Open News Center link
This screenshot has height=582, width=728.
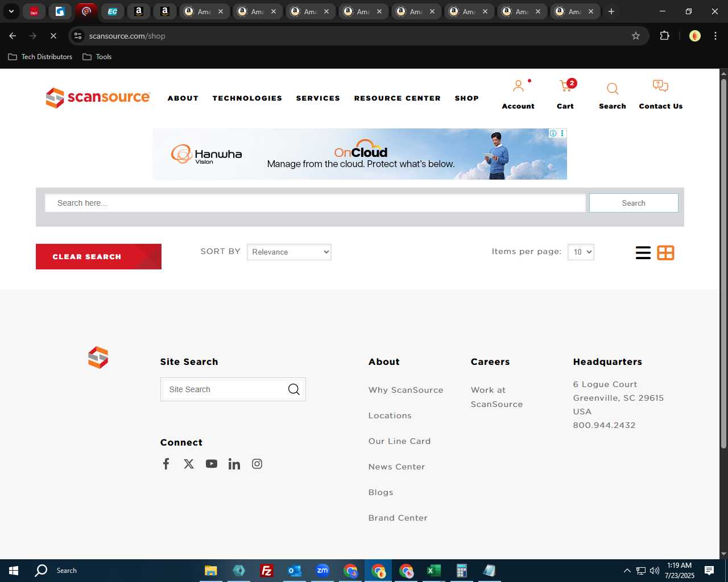click(396, 467)
